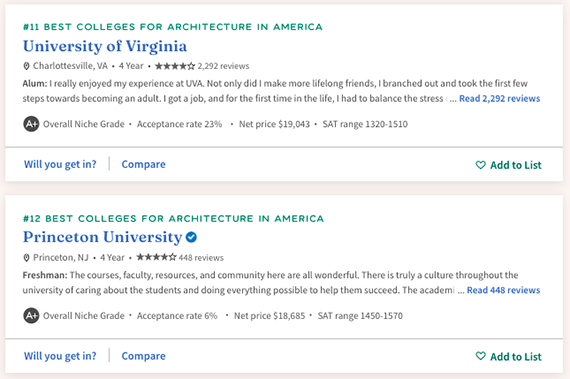Click the location pin beside Princeton, NJ
570x379 pixels.
coord(26,258)
